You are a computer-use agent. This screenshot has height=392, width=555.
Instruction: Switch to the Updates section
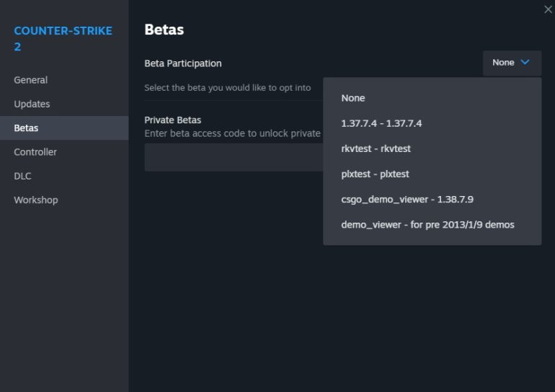[x=32, y=104]
